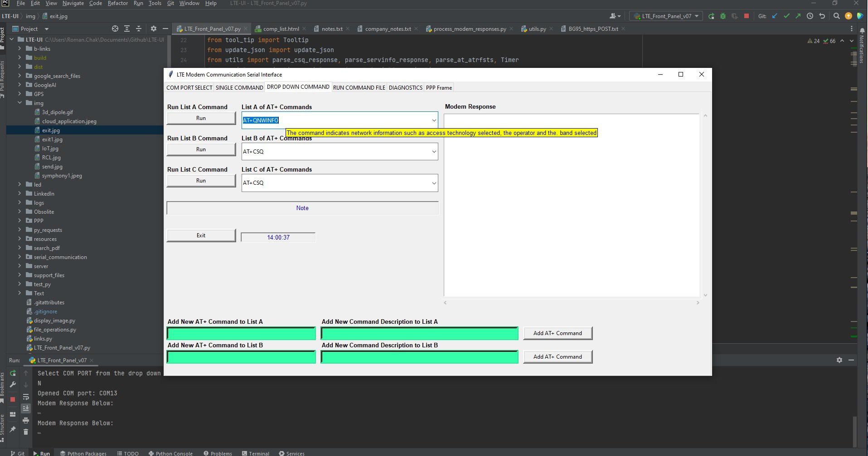Click the Debug bug icon in toolbar
Image resolution: width=868 pixels, height=456 pixels.
coord(723,16)
